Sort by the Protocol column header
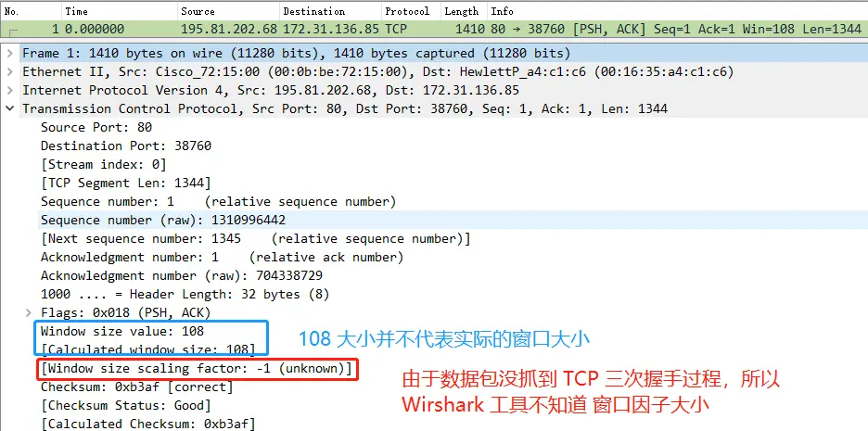 click(x=407, y=11)
